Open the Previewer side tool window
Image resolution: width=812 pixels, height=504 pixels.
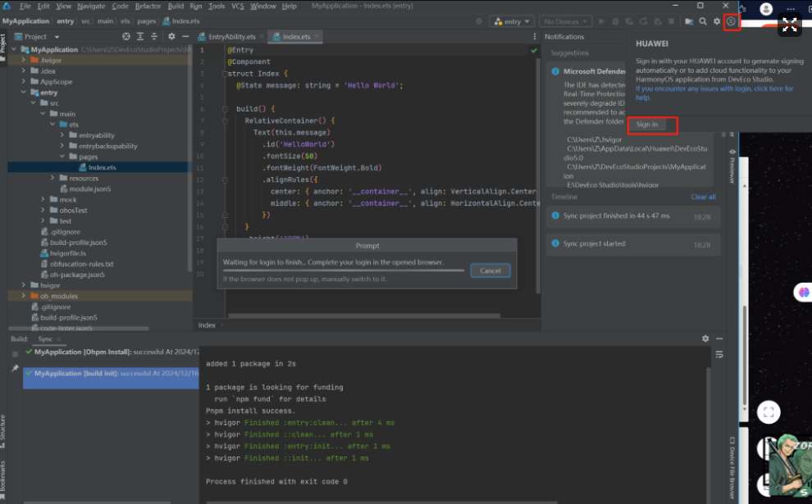tap(732, 165)
